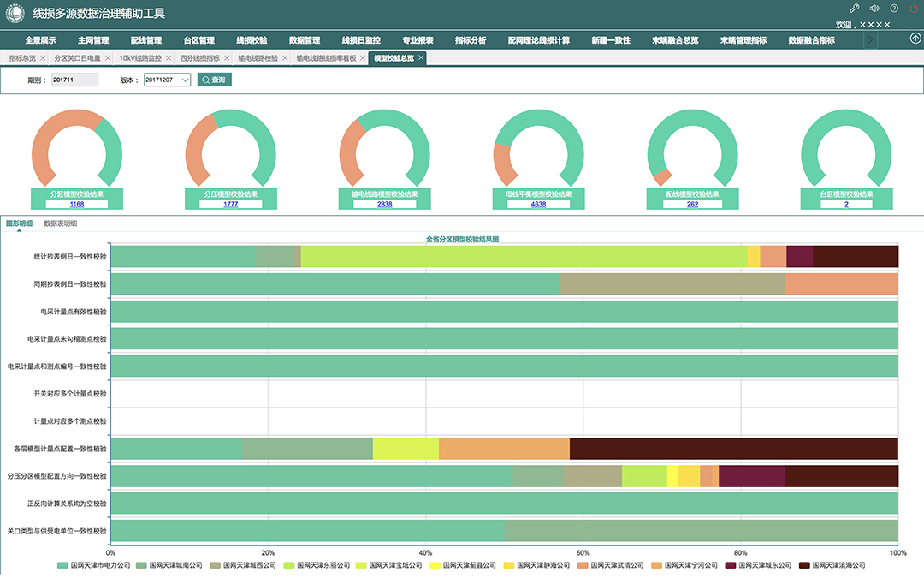
Task: Open the 版本 version dropdown
Action: pos(167,80)
